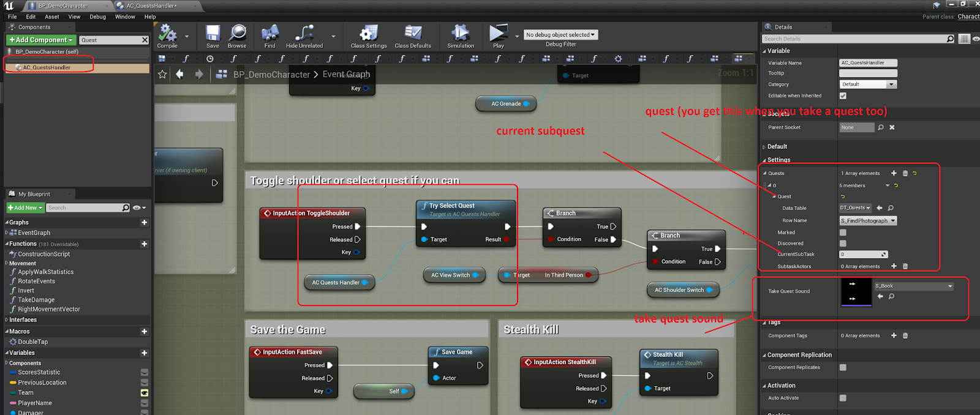
Task: Open the Debug menu
Action: pyautogui.click(x=97, y=17)
